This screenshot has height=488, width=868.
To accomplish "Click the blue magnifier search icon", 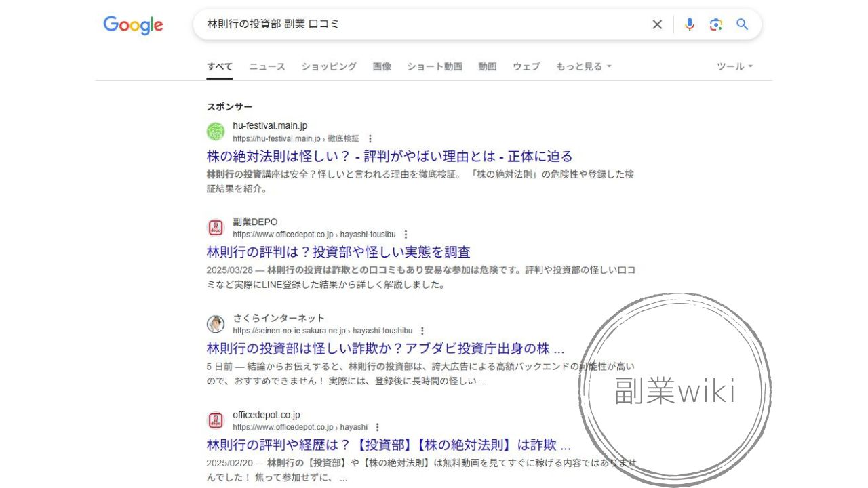I will click(743, 24).
